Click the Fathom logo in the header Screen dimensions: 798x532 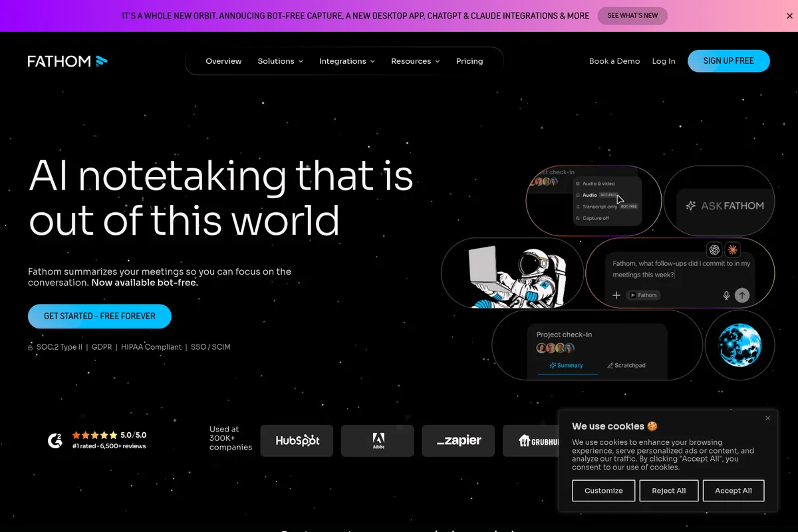coord(67,61)
